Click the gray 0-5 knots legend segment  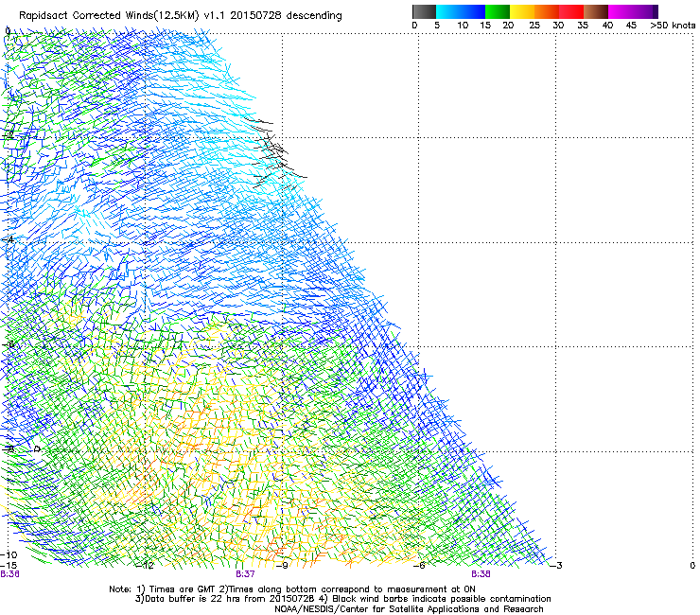[424, 11]
